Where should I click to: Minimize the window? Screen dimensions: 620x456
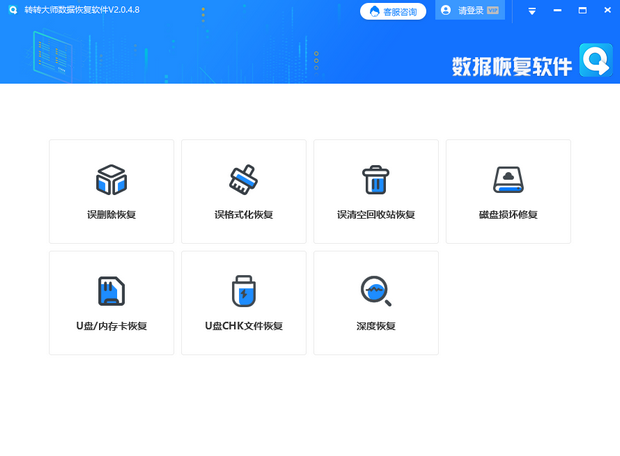558,10
